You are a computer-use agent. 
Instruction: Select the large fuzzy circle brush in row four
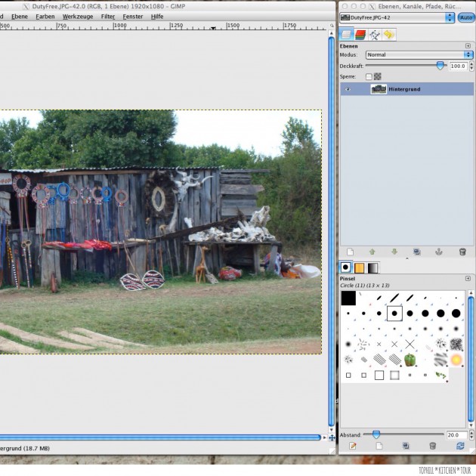pyautogui.click(x=348, y=345)
